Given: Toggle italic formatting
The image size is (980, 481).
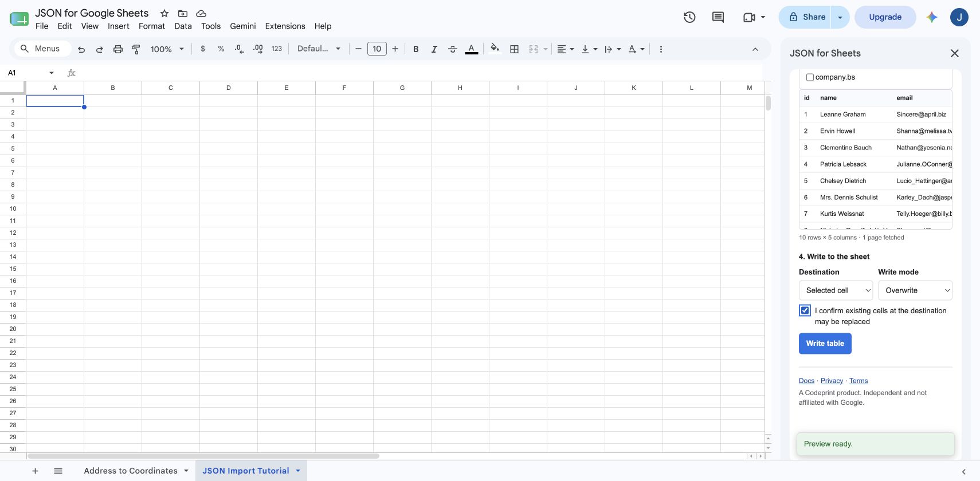Looking at the screenshot, I should (434, 49).
